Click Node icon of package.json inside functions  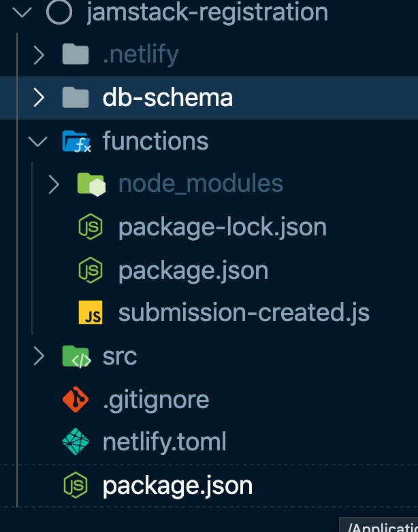coord(91,270)
